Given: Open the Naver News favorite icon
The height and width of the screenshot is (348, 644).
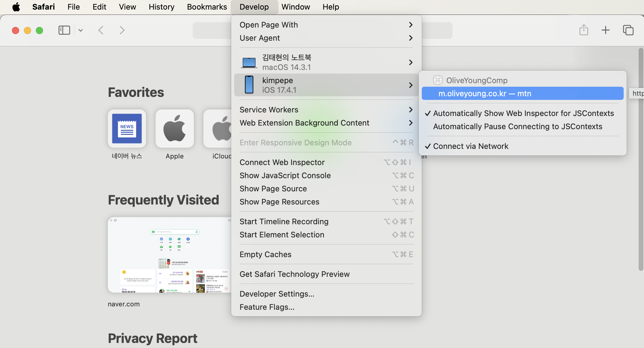Looking at the screenshot, I should pyautogui.click(x=127, y=129).
